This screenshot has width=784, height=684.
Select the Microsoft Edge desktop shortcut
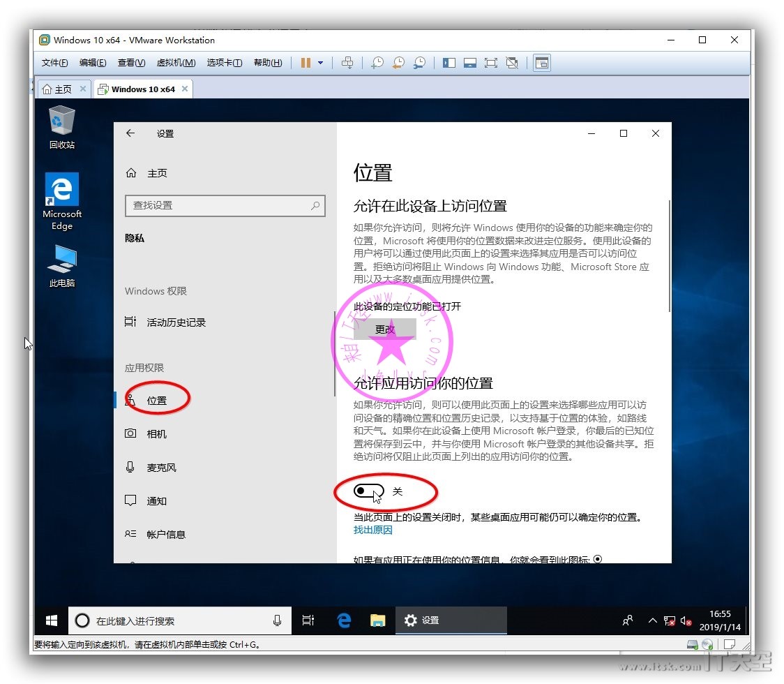[x=62, y=202]
